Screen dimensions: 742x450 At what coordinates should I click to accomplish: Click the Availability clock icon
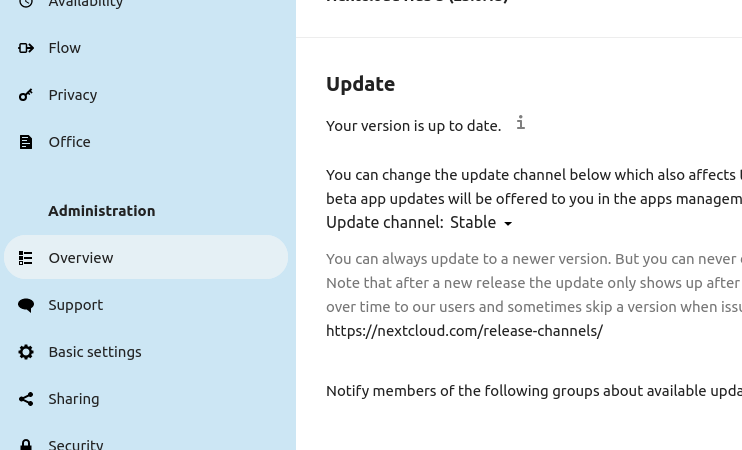[26, 4]
